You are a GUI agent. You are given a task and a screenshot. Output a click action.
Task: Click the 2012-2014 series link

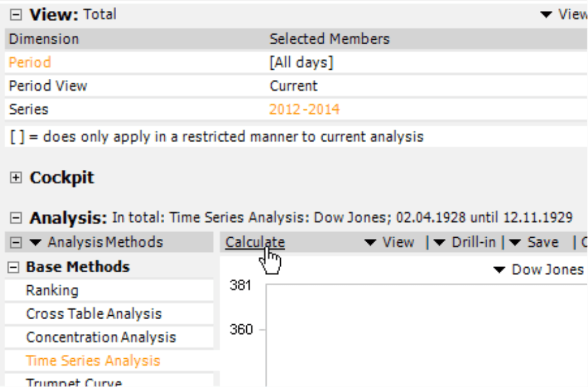tap(305, 109)
